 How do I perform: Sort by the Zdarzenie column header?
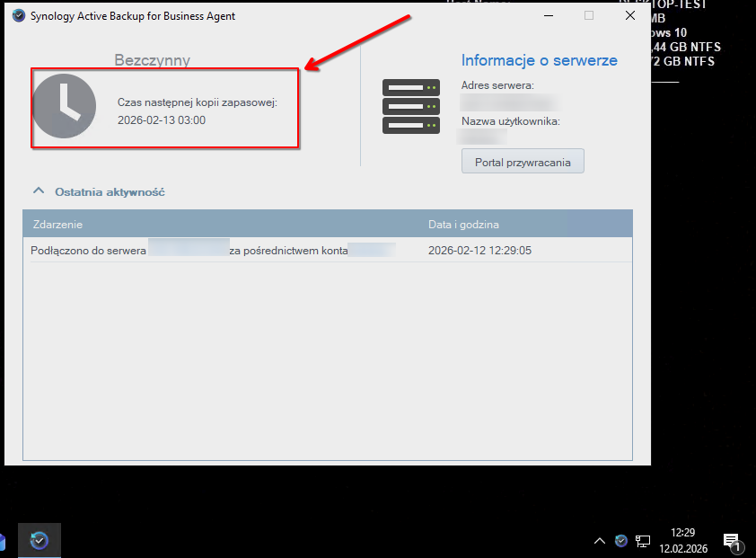[x=57, y=224]
